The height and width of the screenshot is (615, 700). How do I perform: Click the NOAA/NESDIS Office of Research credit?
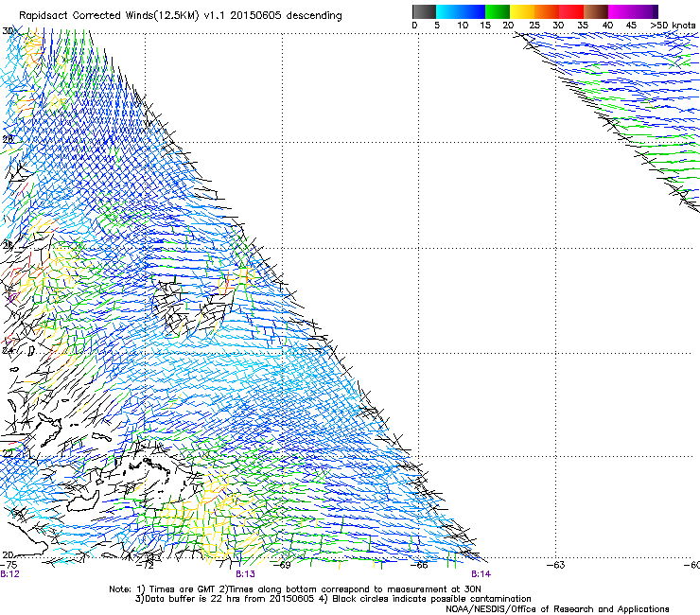(x=557, y=609)
